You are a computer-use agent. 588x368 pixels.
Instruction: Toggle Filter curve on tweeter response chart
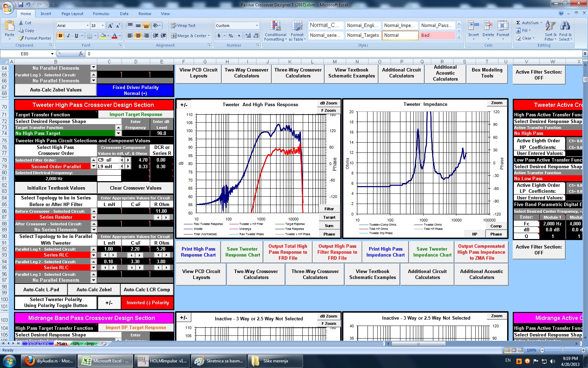(329, 209)
